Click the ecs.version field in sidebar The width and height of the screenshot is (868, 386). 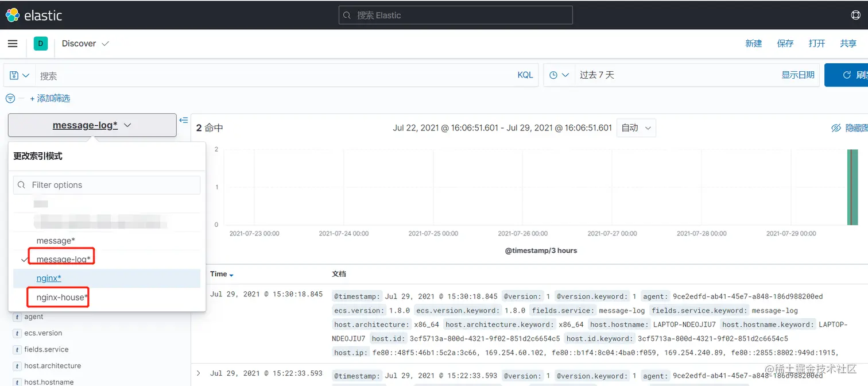pyautogui.click(x=43, y=333)
